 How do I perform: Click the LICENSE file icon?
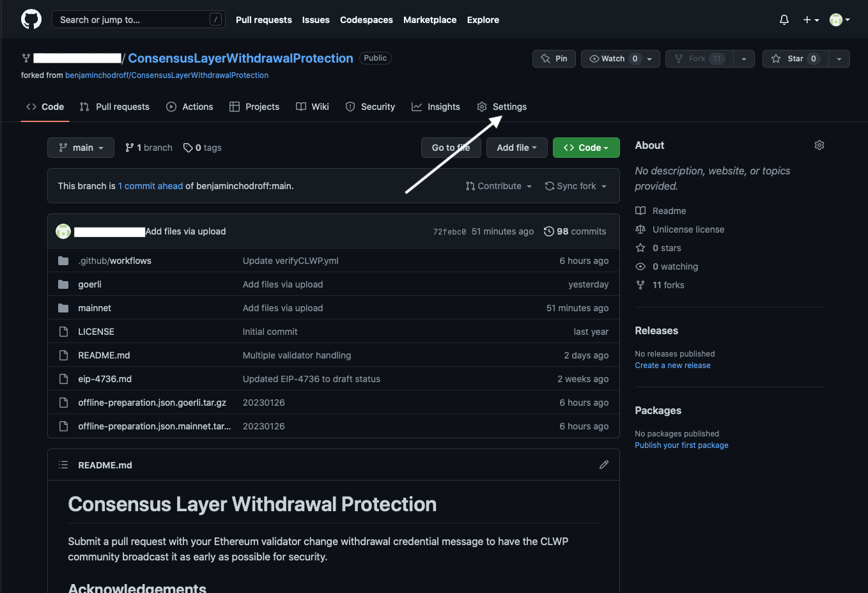[63, 332]
